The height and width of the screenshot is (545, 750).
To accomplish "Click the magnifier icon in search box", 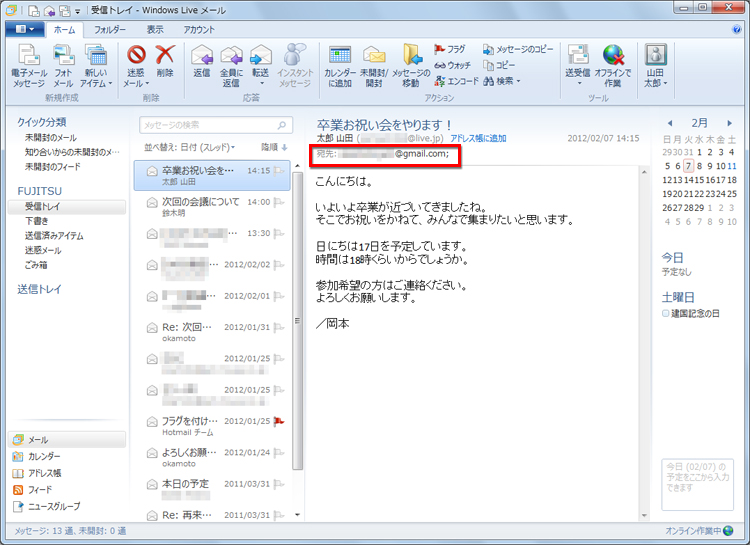I will (x=282, y=125).
